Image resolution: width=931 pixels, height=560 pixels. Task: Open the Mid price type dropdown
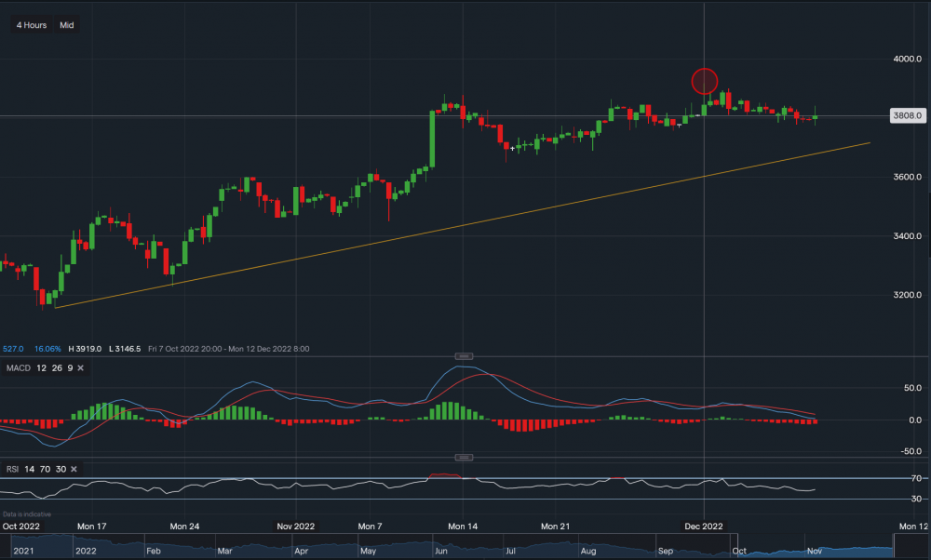click(x=67, y=25)
